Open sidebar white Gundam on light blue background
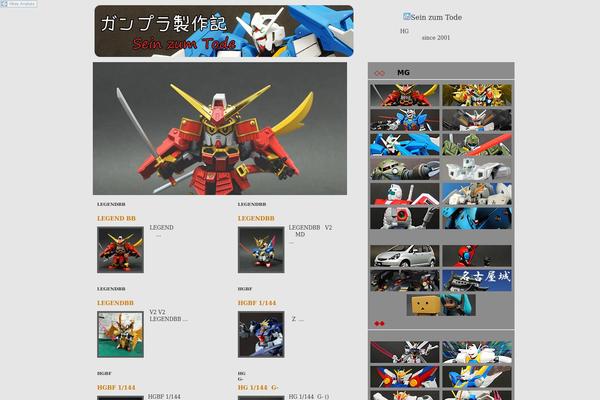Viewport: 600px width, 400px height. 477,193
